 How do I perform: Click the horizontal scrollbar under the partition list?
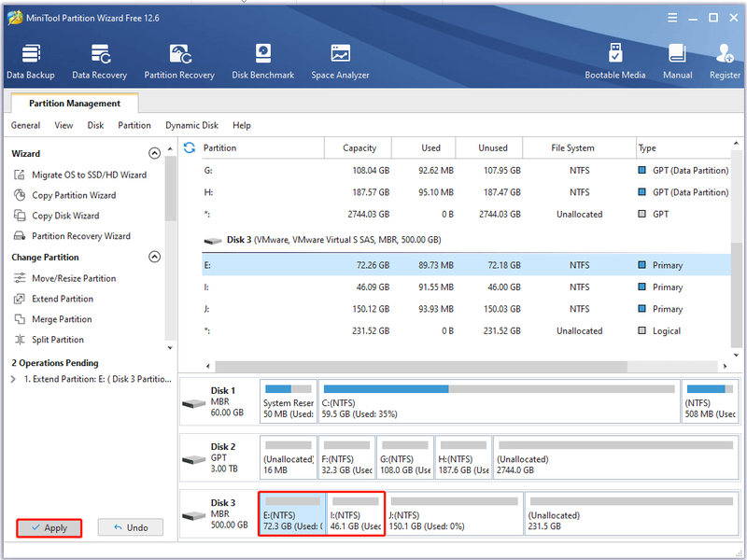click(421, 366)
